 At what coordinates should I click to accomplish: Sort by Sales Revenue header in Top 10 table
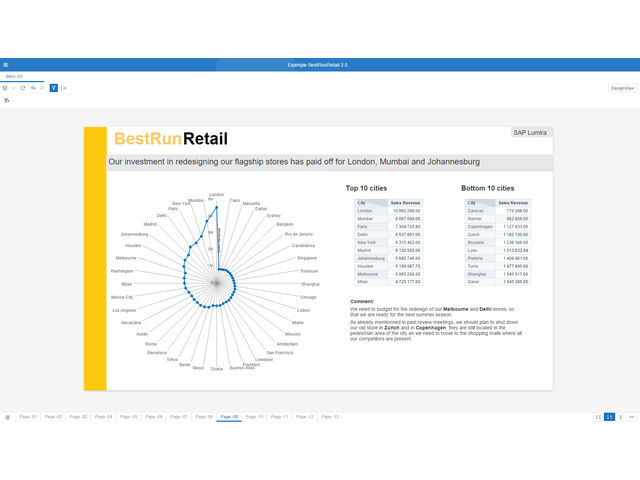pyautogui.click(x=404, y=203)
